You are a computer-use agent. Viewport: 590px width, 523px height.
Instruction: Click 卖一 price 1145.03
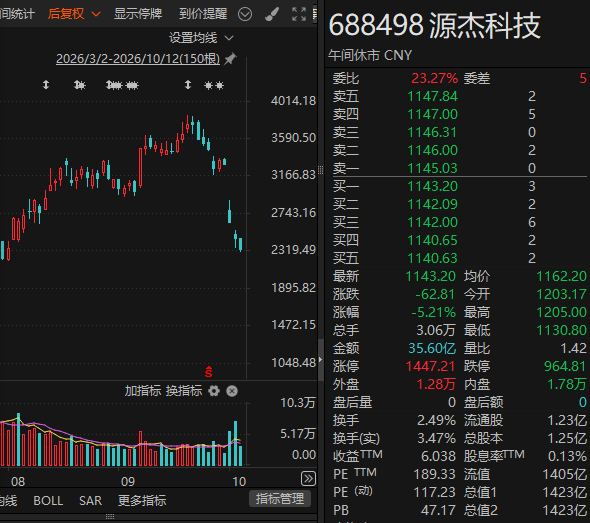click(433, 168)
